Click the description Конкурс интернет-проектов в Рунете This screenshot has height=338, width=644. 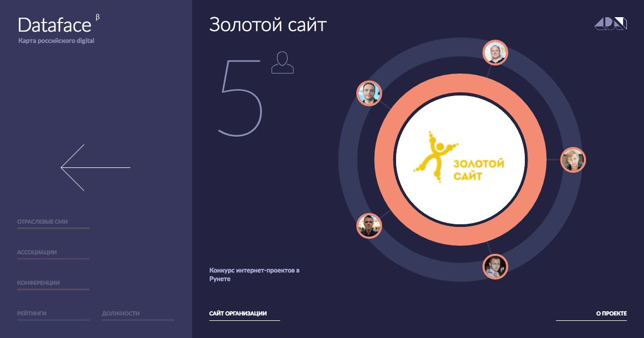[254, 275]
